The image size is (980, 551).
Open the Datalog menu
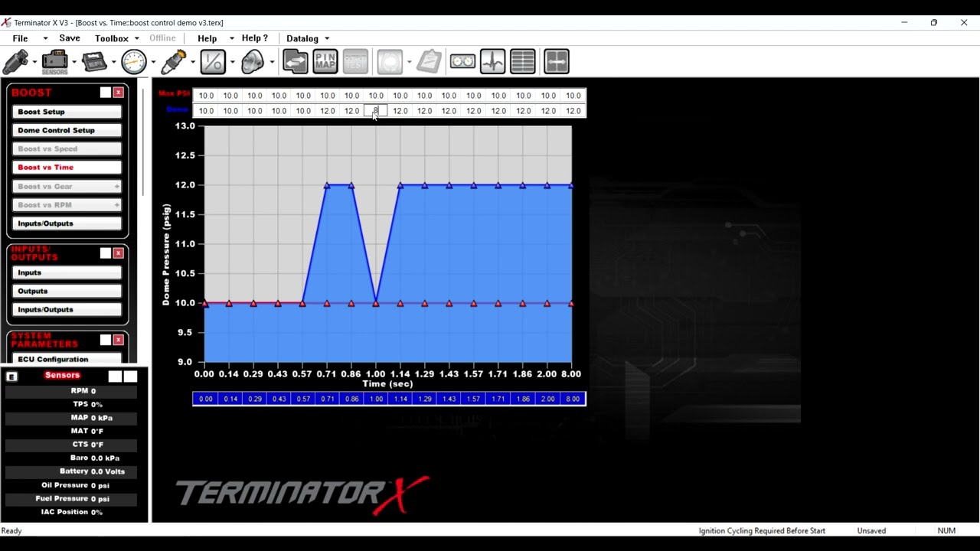click(x=302, y=38)
